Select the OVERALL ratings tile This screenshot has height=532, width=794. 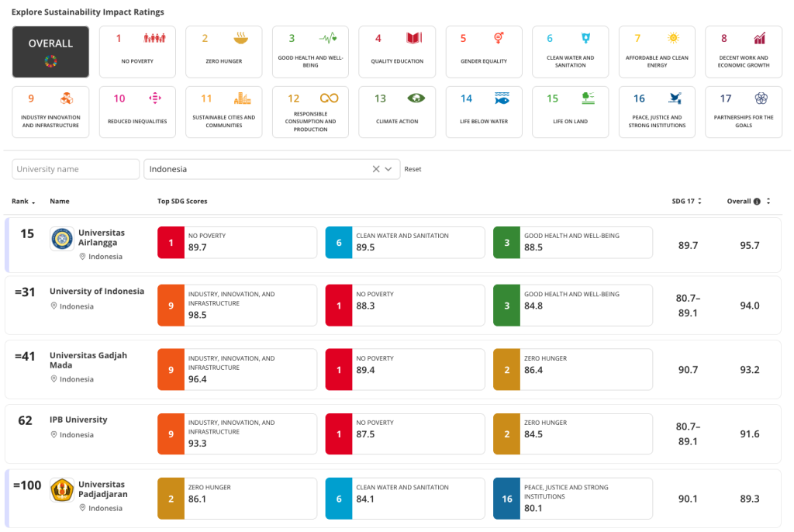click(x=50, y=52)
